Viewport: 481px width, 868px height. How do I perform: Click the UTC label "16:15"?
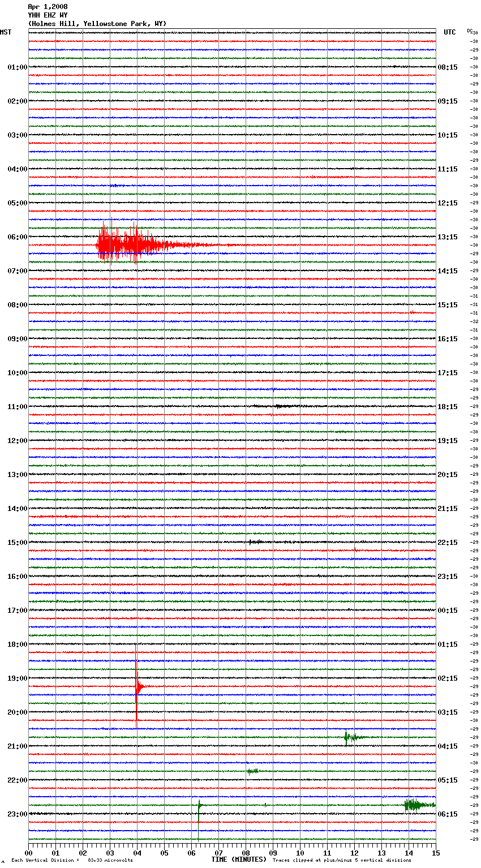coord(448,339)
